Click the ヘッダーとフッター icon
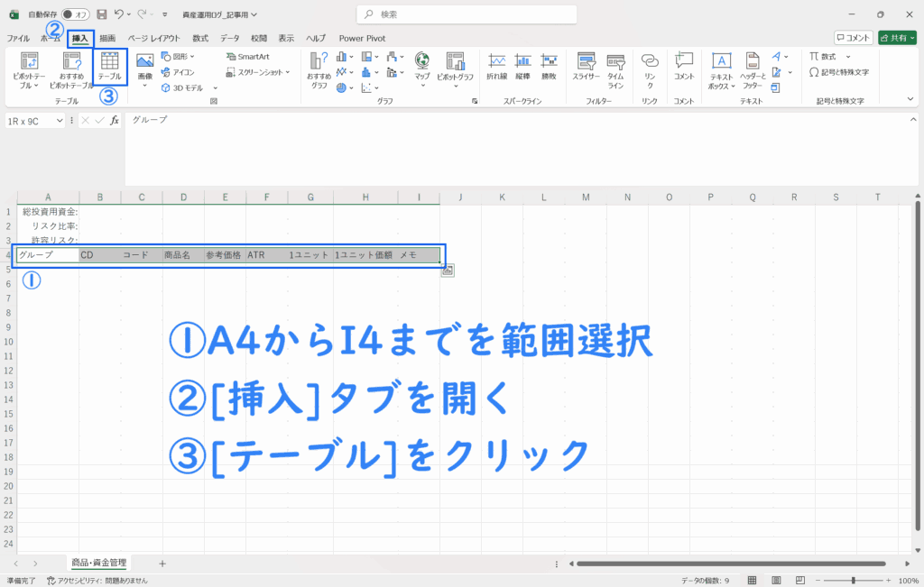 click(x=753, y=69)
